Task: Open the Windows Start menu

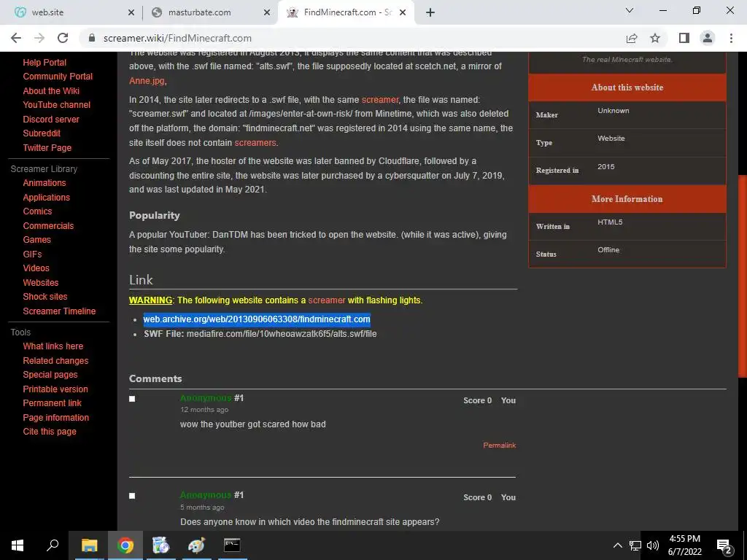Action: point(18,545)
